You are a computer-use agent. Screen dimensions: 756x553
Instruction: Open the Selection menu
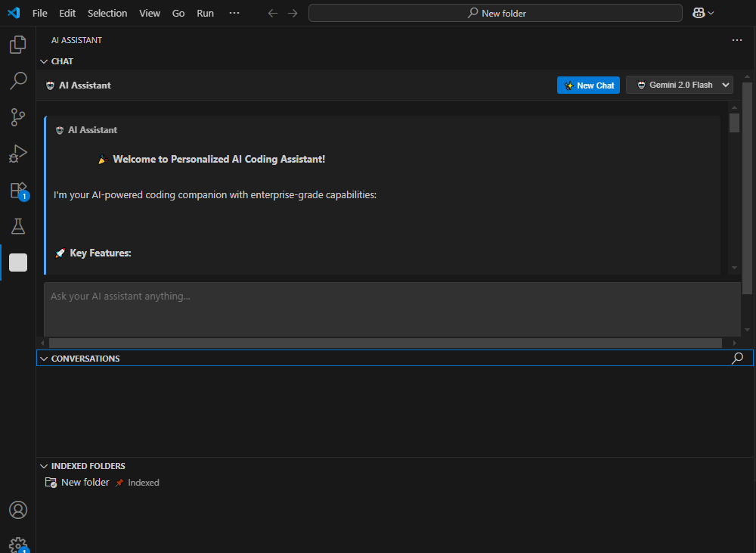click(107, 13)
